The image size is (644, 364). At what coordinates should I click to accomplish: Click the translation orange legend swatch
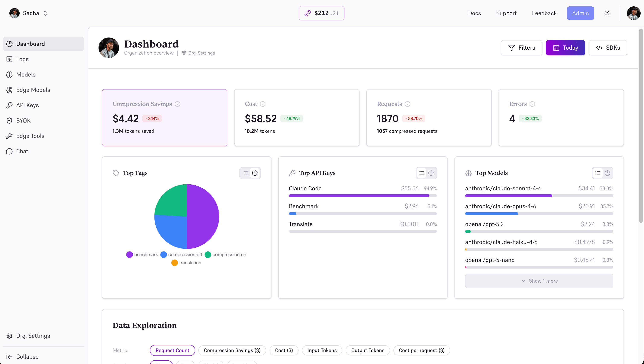click(174, 263)
